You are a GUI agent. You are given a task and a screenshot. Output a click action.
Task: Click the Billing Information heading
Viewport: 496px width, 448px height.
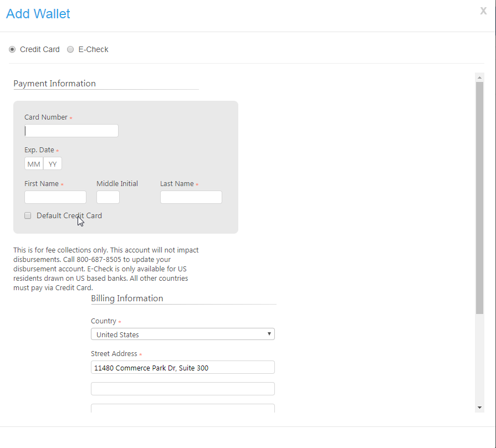pos(127,298)
